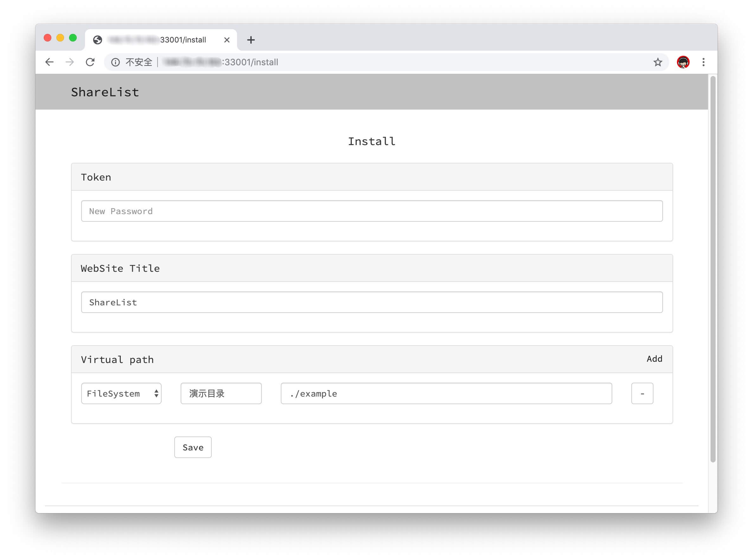Click the browser back arrow
The image size is (753, 560).
[49, 62]
